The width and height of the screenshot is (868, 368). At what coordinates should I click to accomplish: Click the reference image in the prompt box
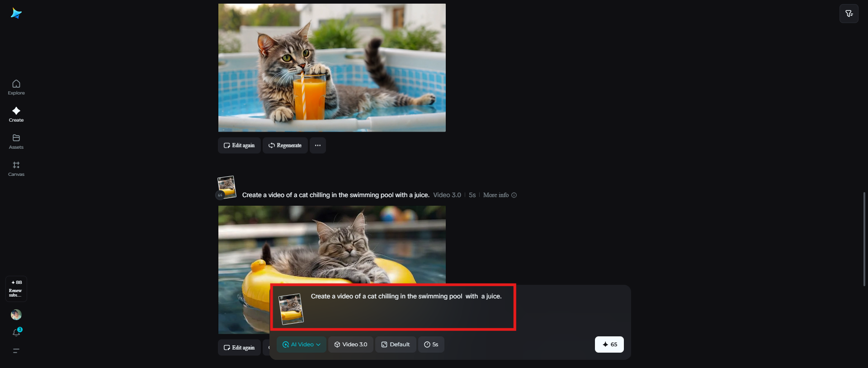click(x=291, y=309)
